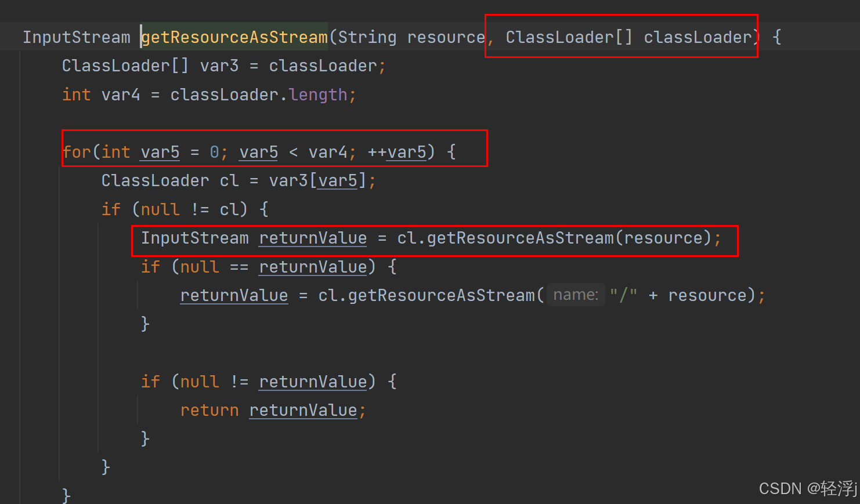Click var4 in the int var4 declaration

click(121, 95)
